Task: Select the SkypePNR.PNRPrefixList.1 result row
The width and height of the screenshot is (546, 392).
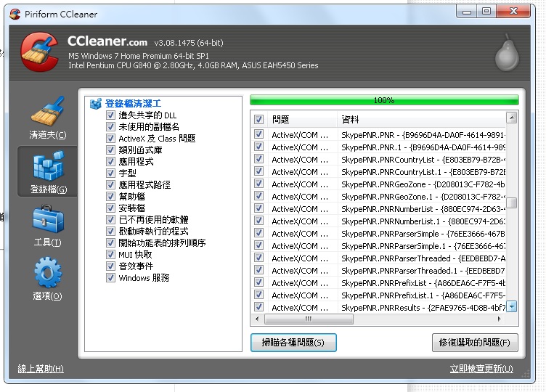Action: click(378, 295)
